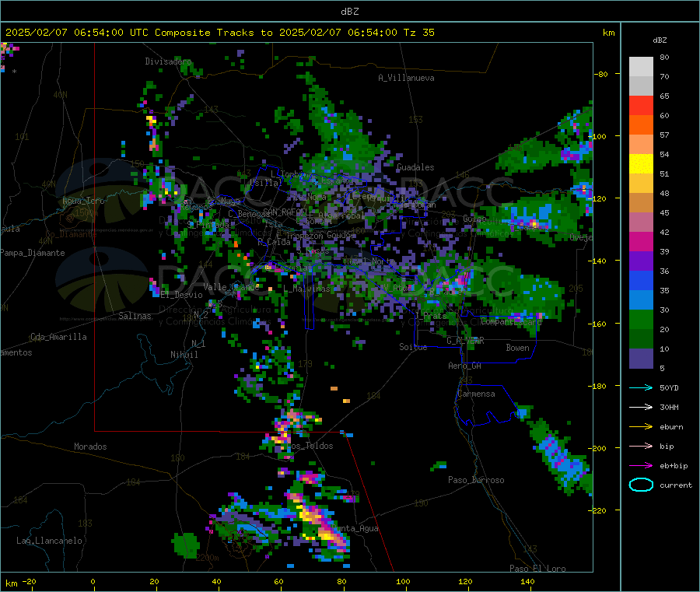This screenshot has width=700, height=592.
Task: Click the Aero_GA place label
Action: point(465,366)
